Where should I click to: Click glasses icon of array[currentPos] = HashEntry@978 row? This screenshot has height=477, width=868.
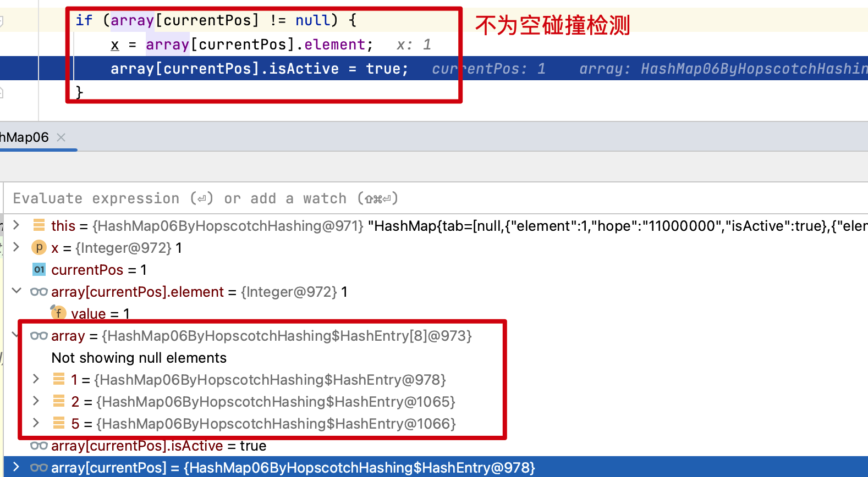pos(39,468)
